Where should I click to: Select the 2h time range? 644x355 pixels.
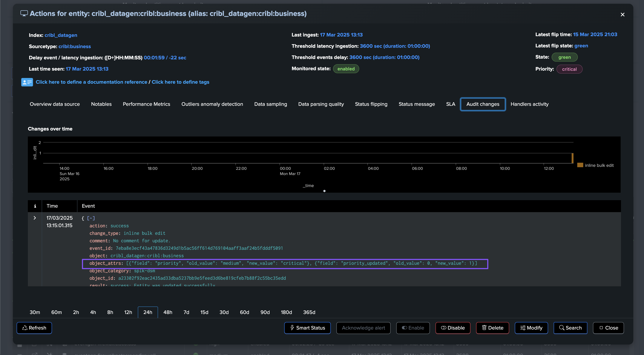[76, 312]
